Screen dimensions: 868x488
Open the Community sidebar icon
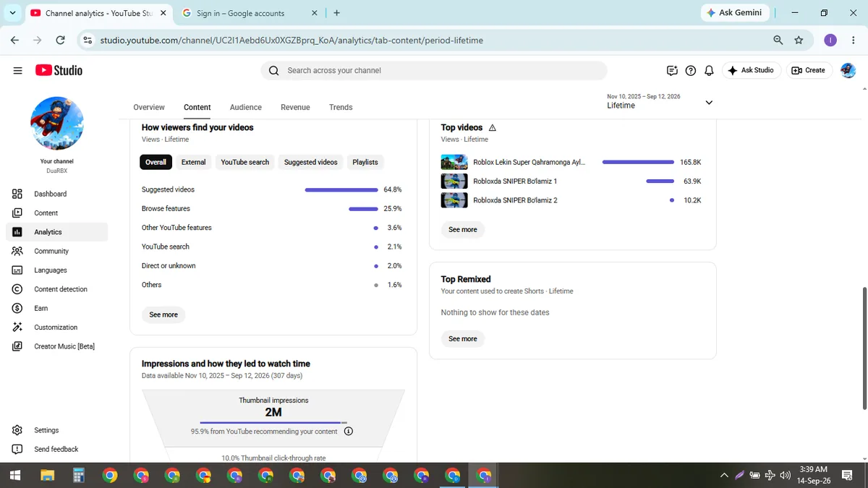[17, 251]
